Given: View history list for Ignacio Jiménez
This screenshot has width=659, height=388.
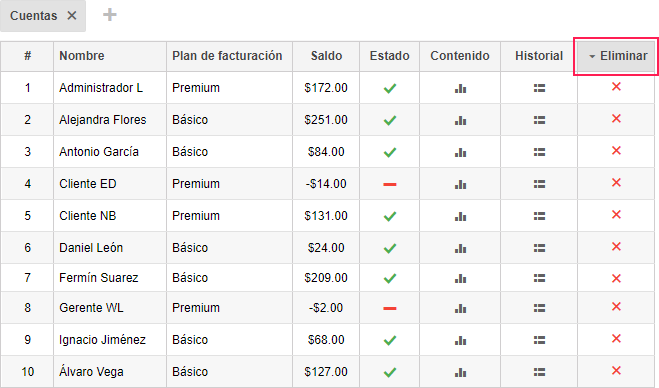Looking at the screenshot, I should 539,340.
